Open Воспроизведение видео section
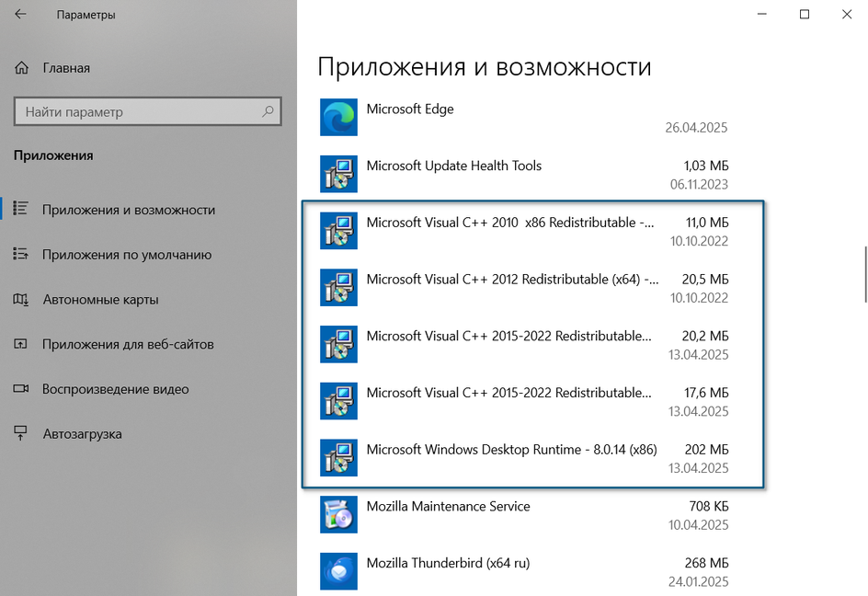The image size is (868, 596). tap(116, 389)
